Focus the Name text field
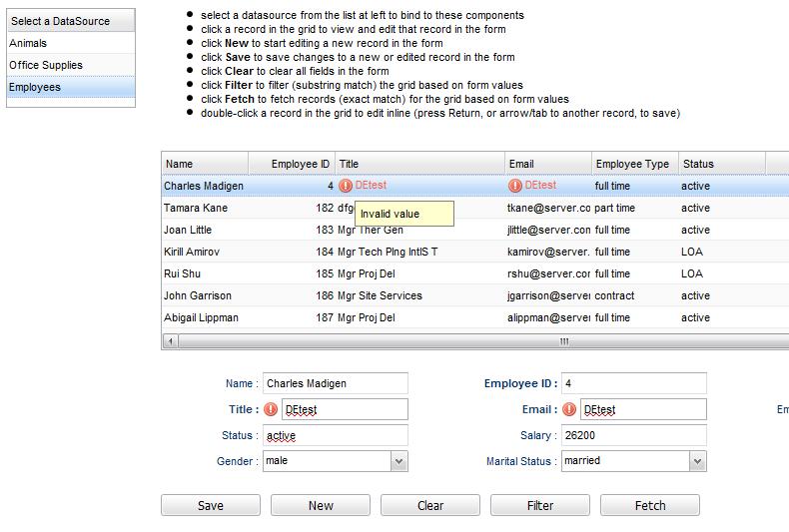The image size is (789, 532). tap(335, 383)
